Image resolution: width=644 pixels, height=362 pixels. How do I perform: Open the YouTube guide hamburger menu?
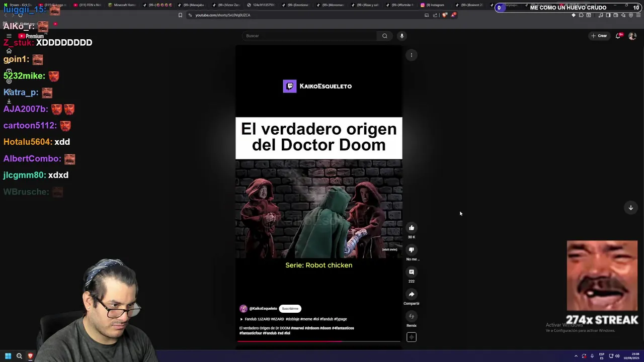click(x=9, y=36)
